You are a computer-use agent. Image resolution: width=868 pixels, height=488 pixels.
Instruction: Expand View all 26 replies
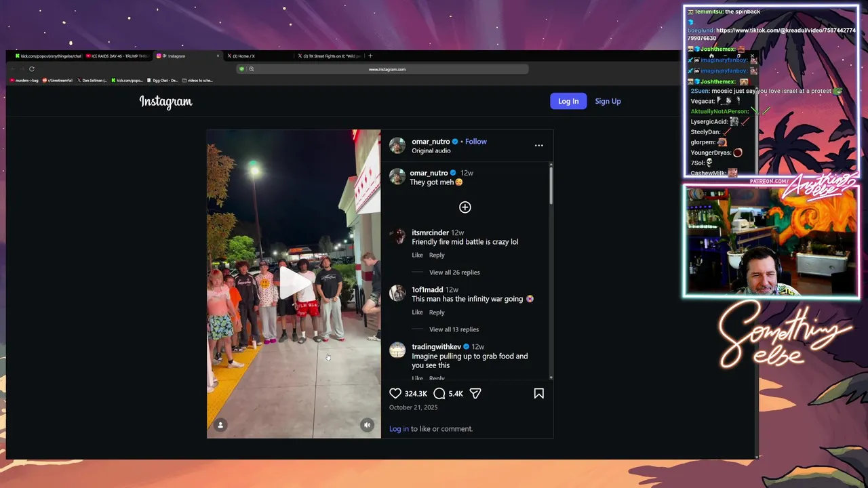(454, 272)
